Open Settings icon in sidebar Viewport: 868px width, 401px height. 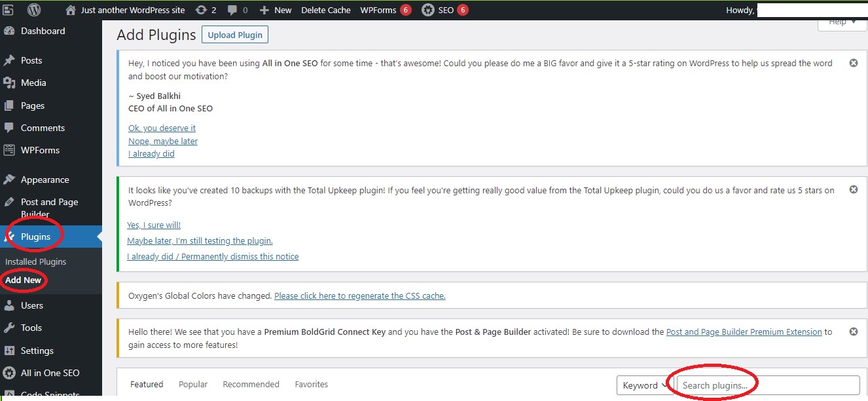pos(9,351)
